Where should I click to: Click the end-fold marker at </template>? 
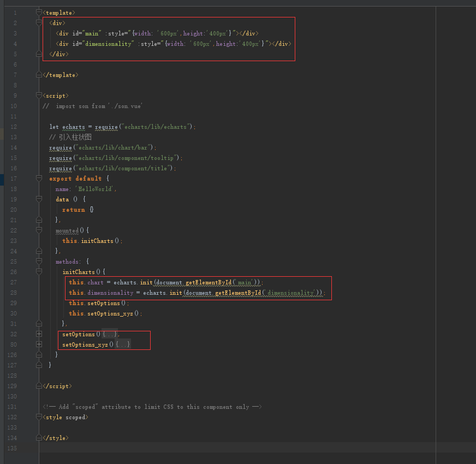39,75
